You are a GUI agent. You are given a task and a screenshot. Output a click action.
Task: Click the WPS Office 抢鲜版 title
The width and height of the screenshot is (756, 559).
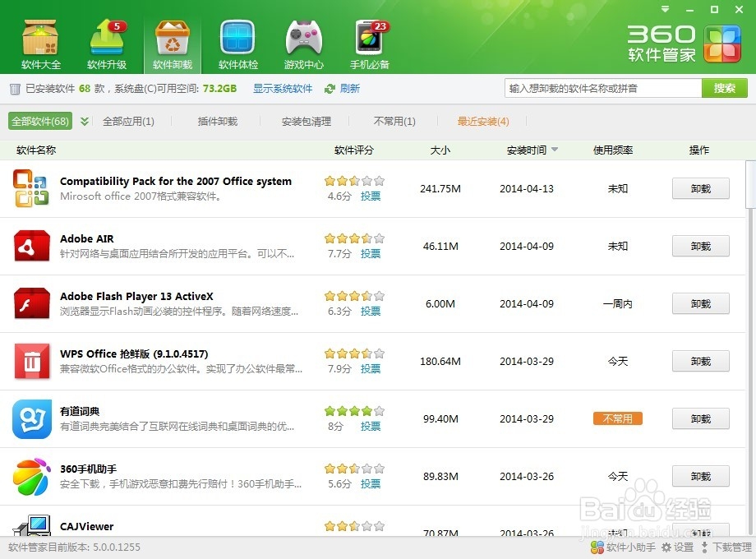point(134,353)
